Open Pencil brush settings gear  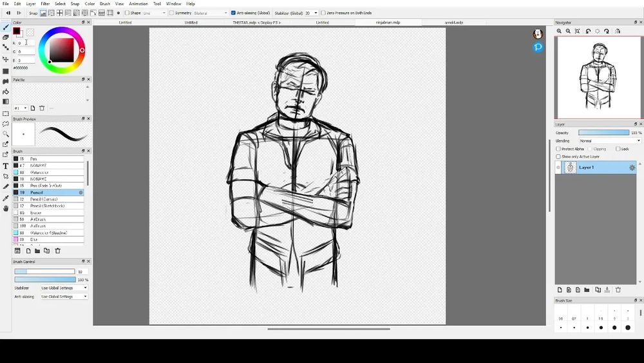tap(81, 192)
